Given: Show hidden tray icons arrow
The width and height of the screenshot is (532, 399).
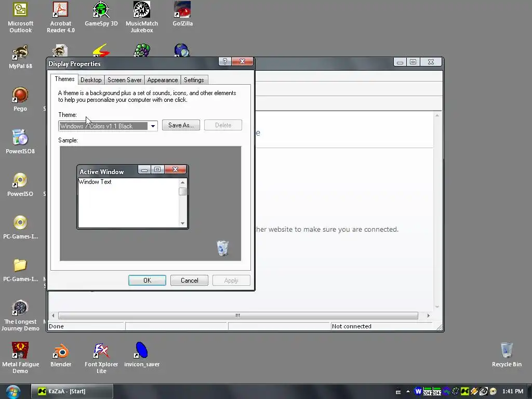Looking at the screenshot, I should 408,391.
